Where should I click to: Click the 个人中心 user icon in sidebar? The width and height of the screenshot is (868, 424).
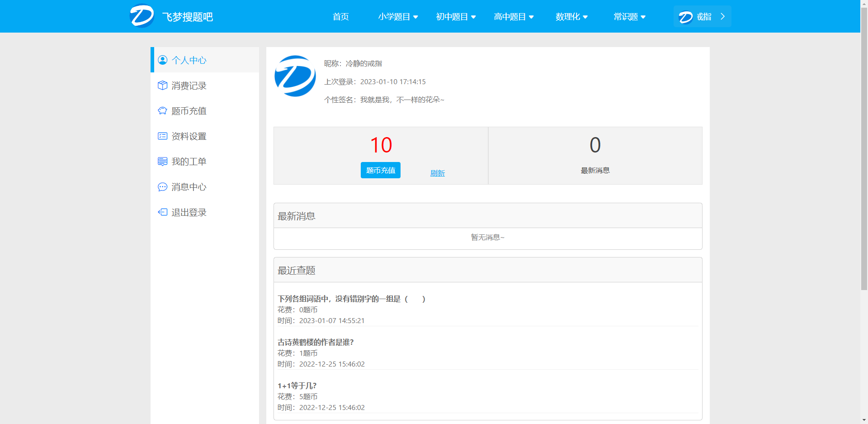162,60
